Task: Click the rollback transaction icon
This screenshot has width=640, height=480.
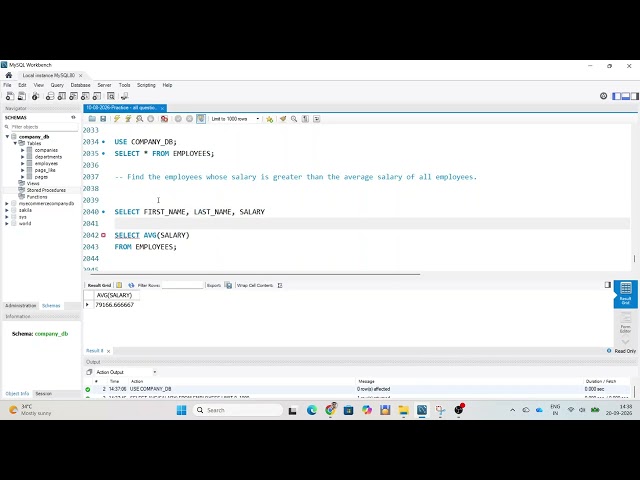Action: pyautogui.click(x=189, y=119)
